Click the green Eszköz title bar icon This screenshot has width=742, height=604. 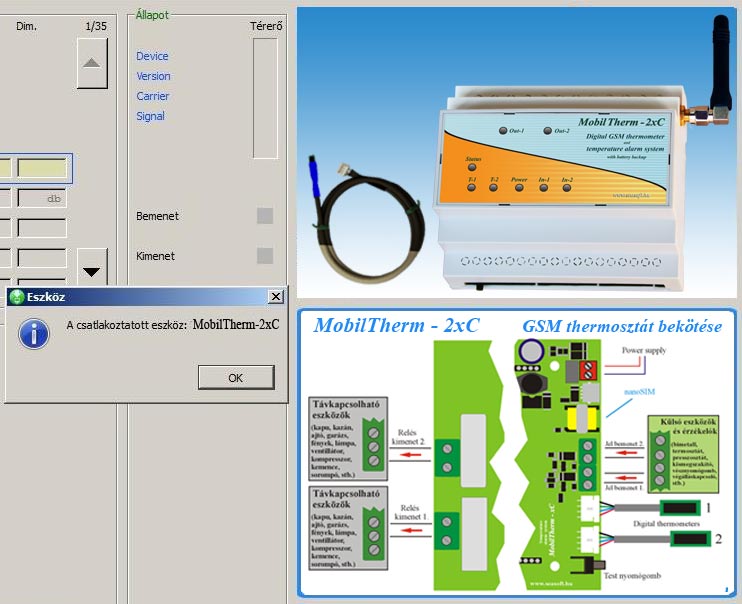[x=17, y=297]
